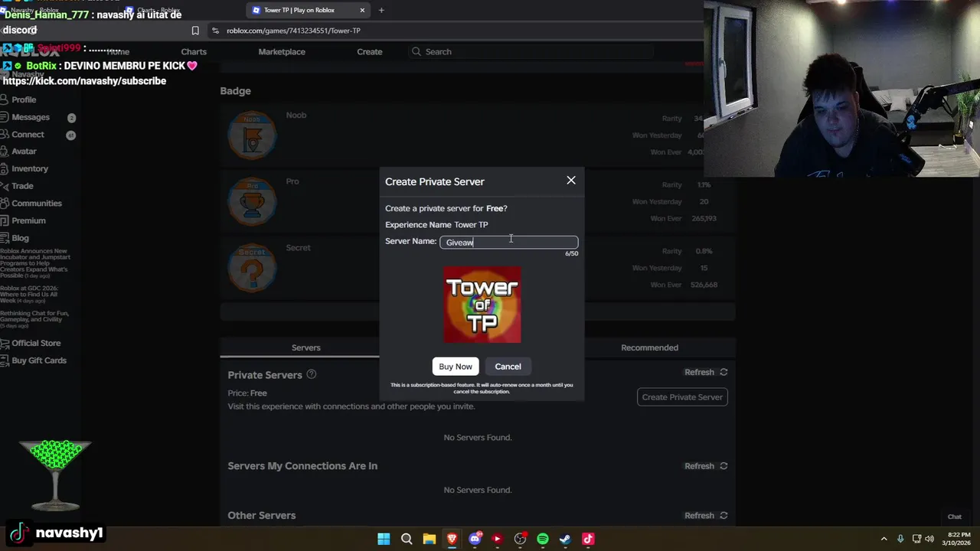Select the Tower TP browser tab

pos(309,10)
